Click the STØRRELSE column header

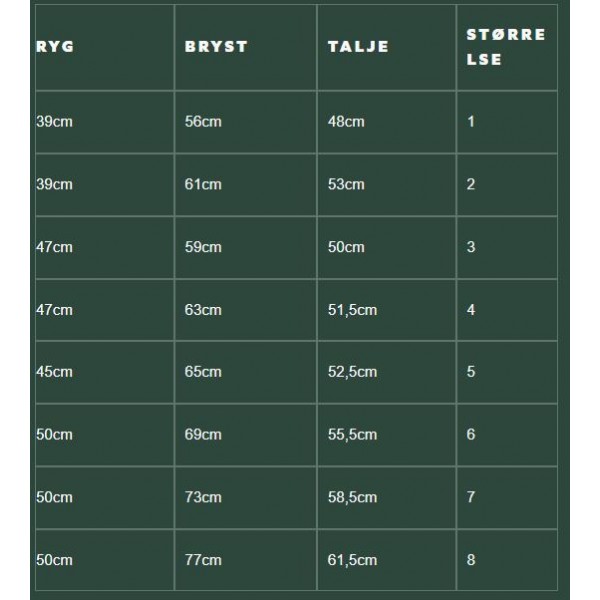(x=506, y=47)
